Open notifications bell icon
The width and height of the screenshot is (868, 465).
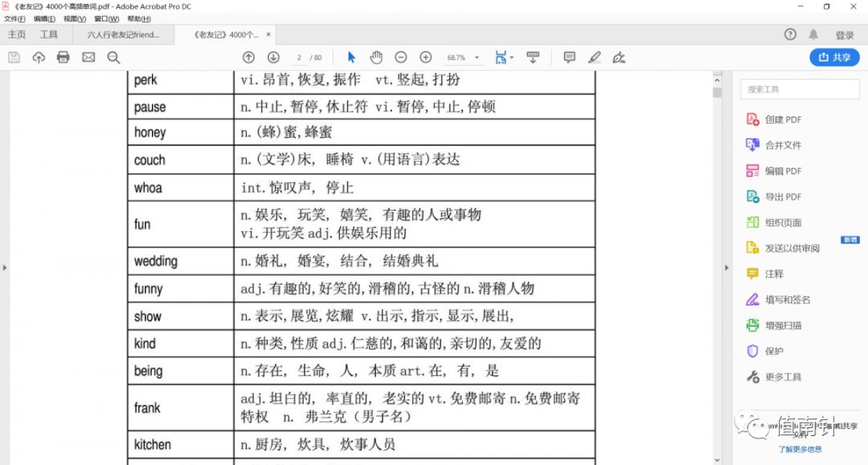(x=813, y=35)
